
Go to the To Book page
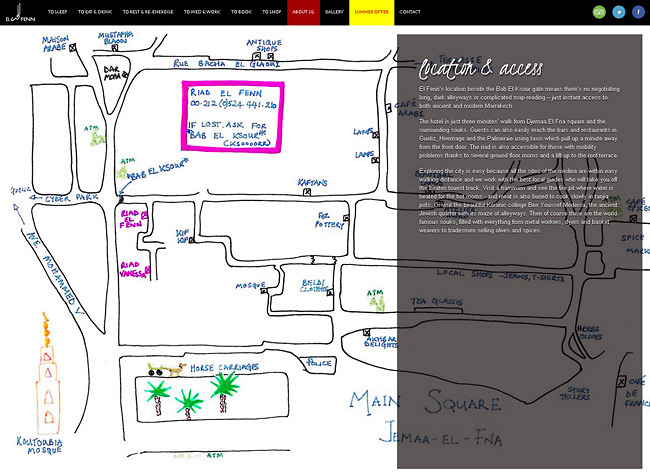(241, 12)
